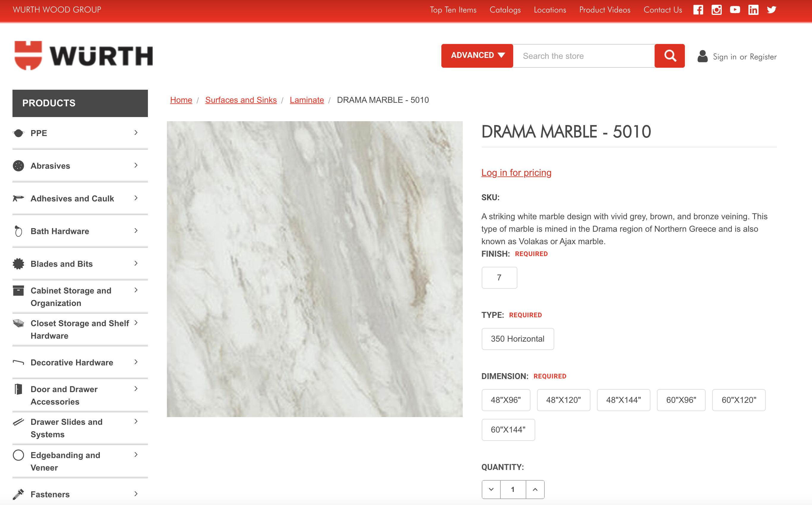812x505 pixels.
Task: Open the Twitter icon in header
Action: pyautogui.click(x=772, y=10)
